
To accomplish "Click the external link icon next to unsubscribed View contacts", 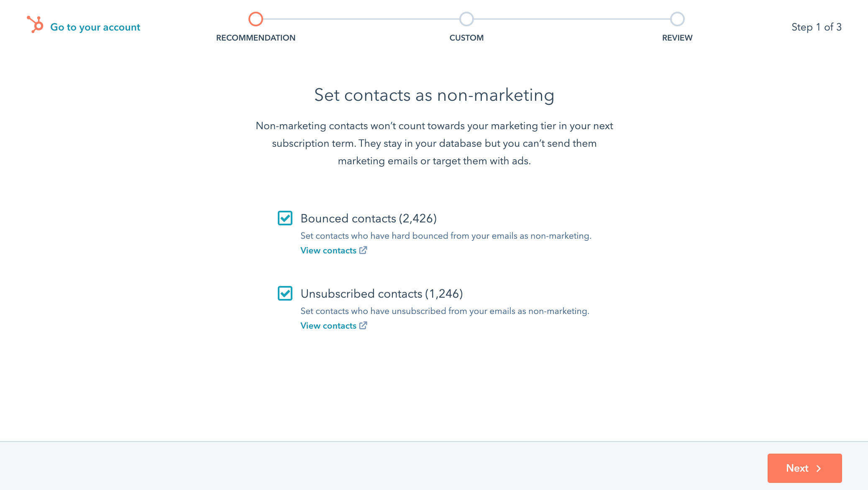I will pos(363,325).
